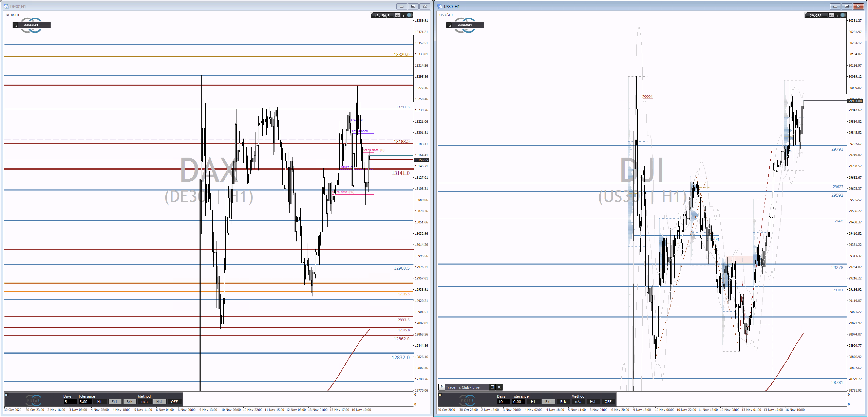Image resolution: width=868 pixels, height=417 pixels.
Task: Click the 29278 level label in DJI chart
Action: 837,267
